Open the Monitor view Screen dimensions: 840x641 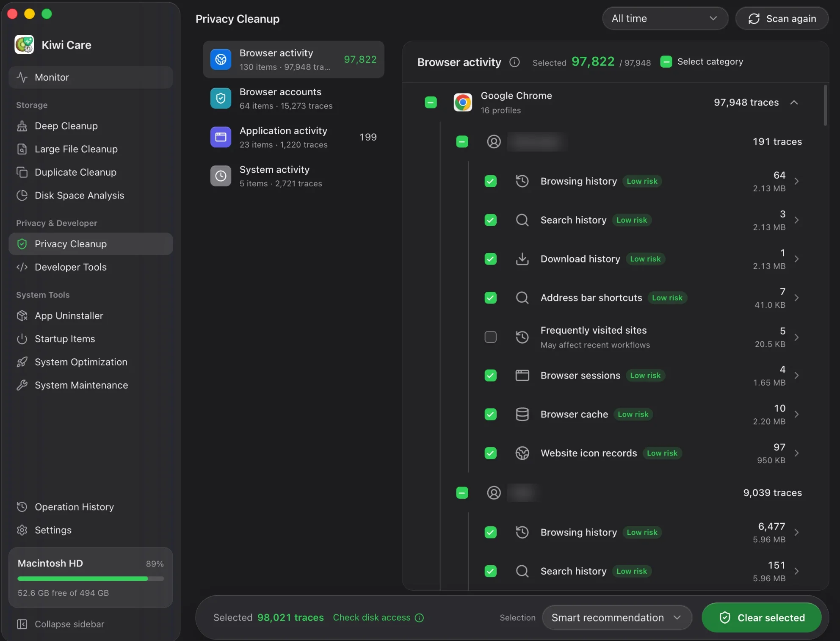pos(90,77)
